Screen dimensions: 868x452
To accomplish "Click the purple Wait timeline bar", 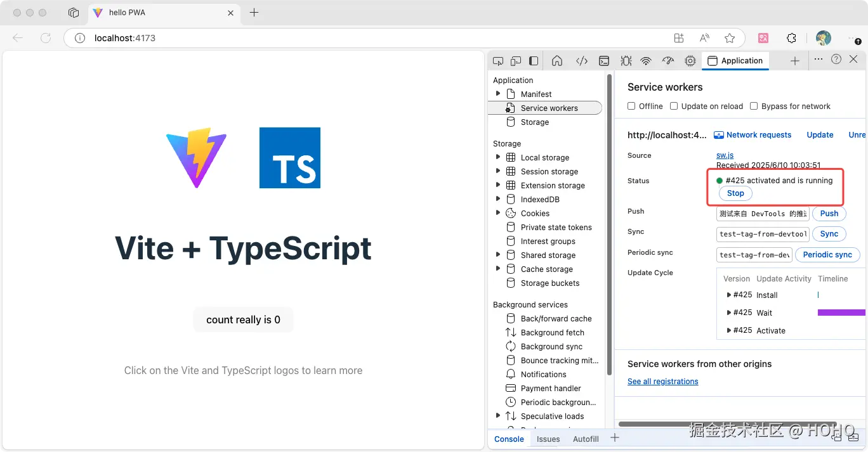I will point(841,313).
